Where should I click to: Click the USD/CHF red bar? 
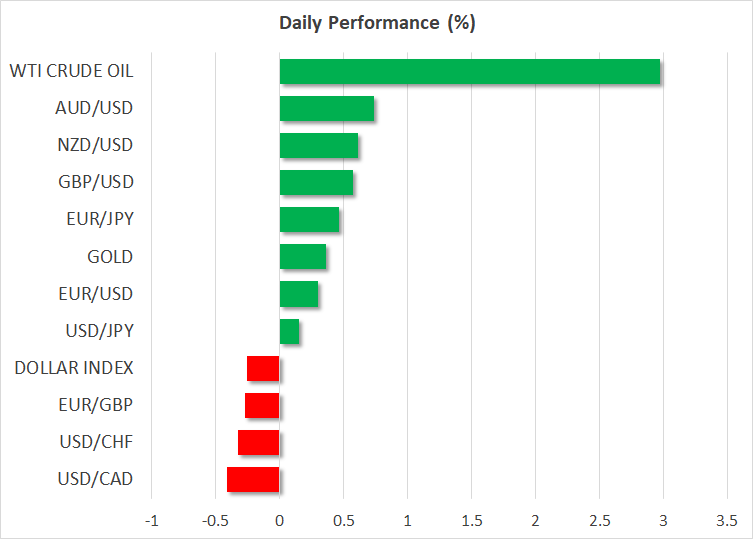tap(258, 442)
